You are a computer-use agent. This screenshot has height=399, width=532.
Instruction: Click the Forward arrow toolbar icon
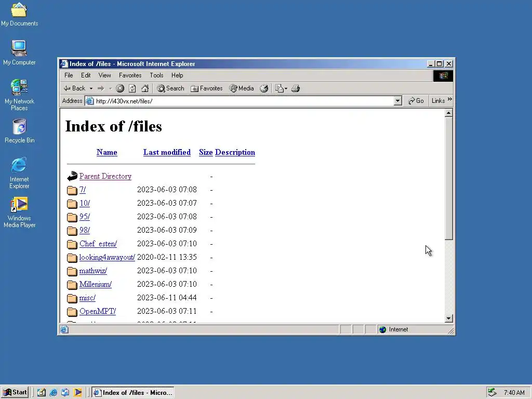(x=101, y=88)
